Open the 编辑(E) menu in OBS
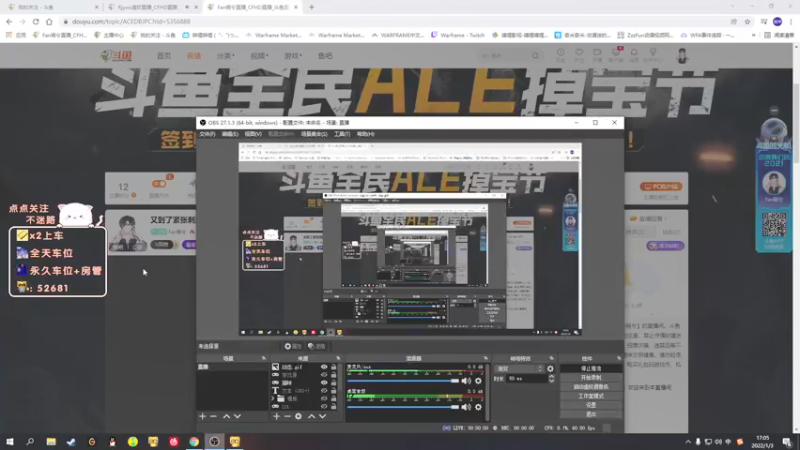Image resolution: width=800 pixels, height=450 pixels. [x=230, y=134]
